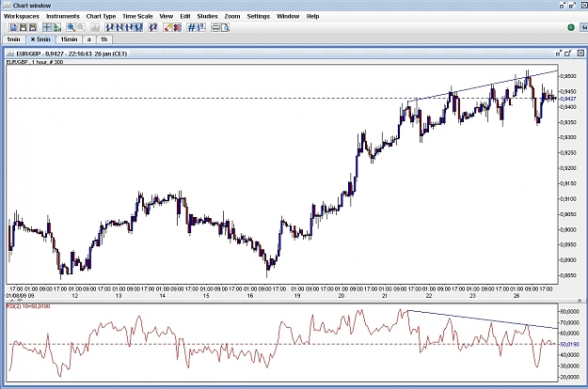Click the pin icon beside green indicator
Screen dimensions: 588x389
pos(584,27)
